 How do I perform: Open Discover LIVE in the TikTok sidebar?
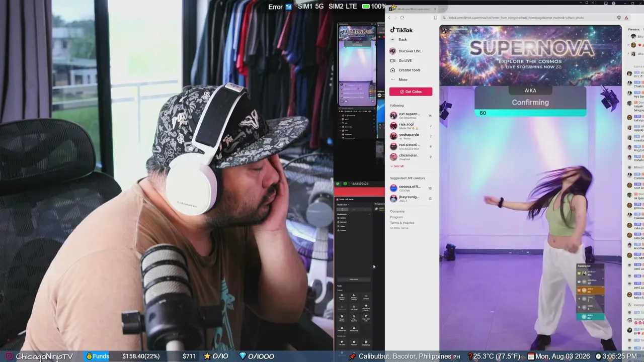(x=406, y=51)
